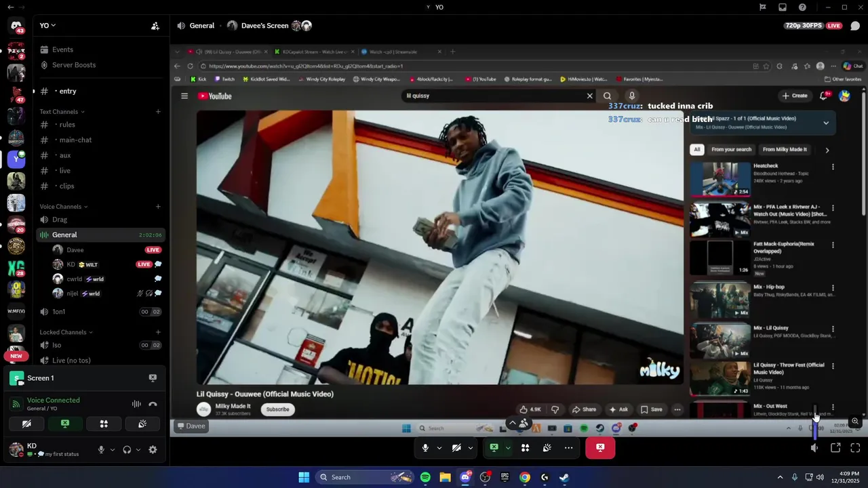The height and width of the screenshot is (488, 868).
Task: Open voice connection details signal icon
Action: tap(16, 404)
